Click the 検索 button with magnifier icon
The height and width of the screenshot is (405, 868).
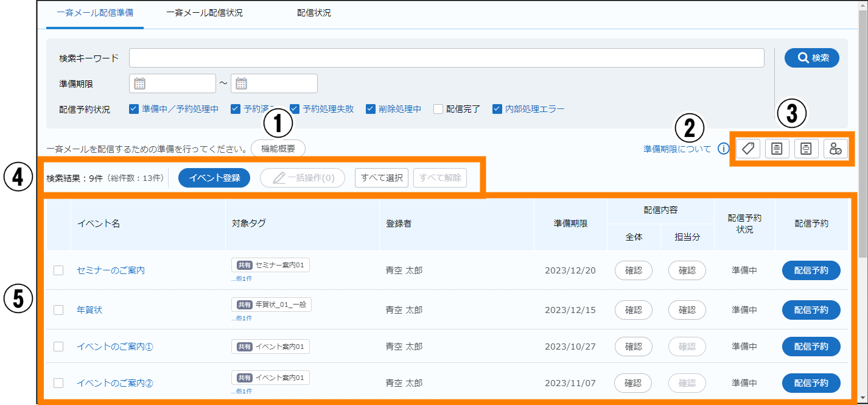pos(812,58)
